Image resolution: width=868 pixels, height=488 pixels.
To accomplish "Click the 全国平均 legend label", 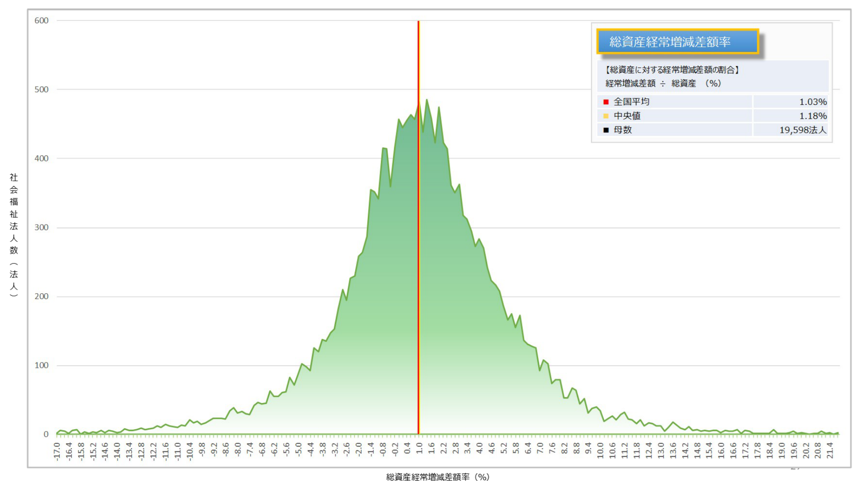I will [631, 102].
